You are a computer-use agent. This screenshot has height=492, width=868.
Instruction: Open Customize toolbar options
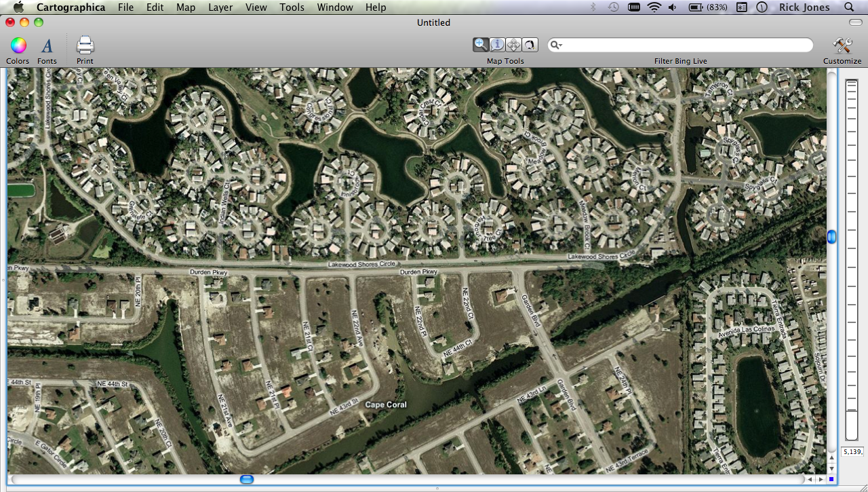[x=842, y=46]
